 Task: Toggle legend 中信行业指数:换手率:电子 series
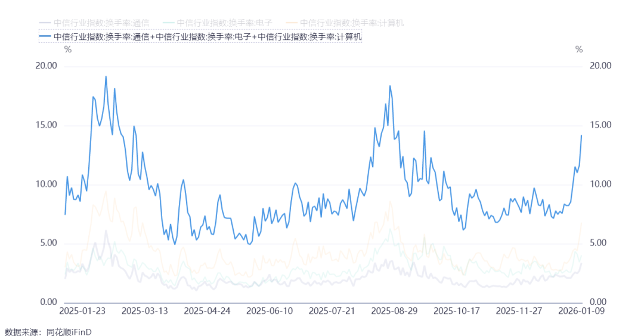tap(217, 23)
